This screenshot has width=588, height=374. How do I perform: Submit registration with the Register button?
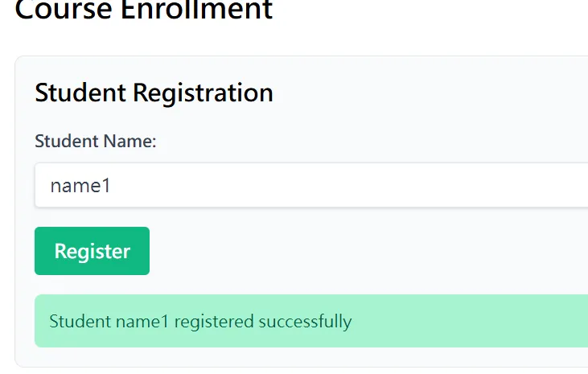coord(92,251)
